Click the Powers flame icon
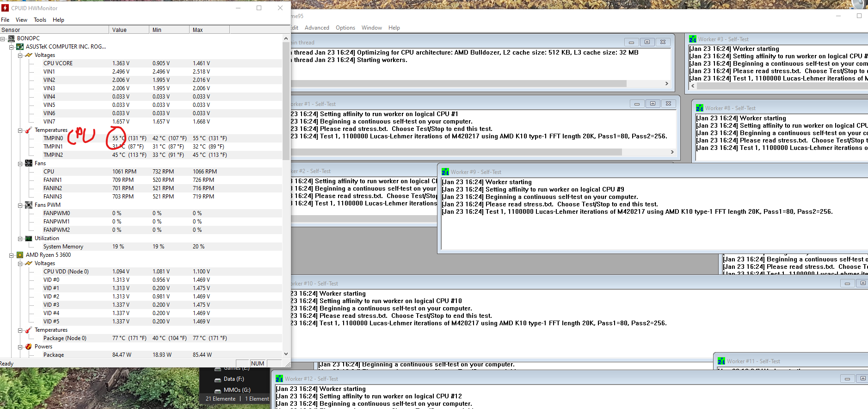Screen dimensions: 868x409 [29, 347]
